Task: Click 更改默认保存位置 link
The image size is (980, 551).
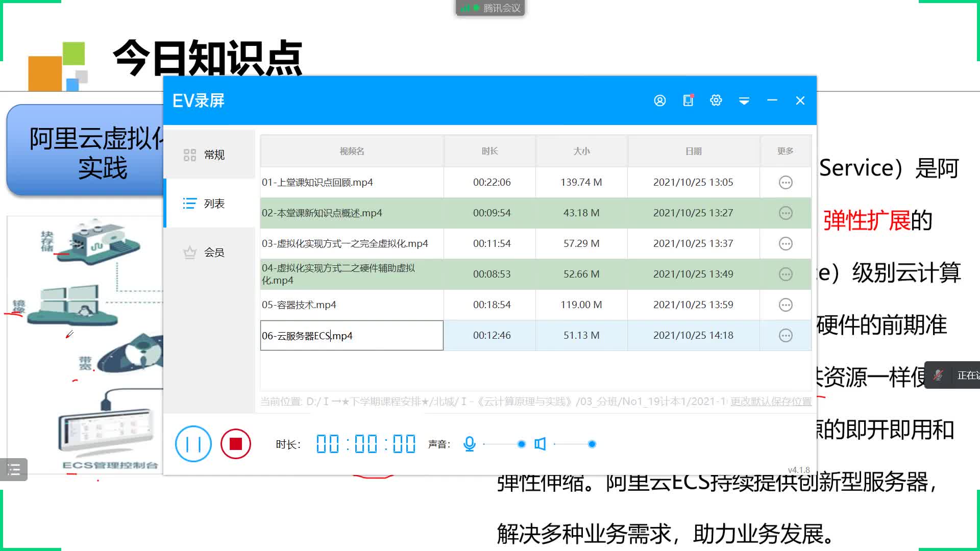Action: click(771, 402)
